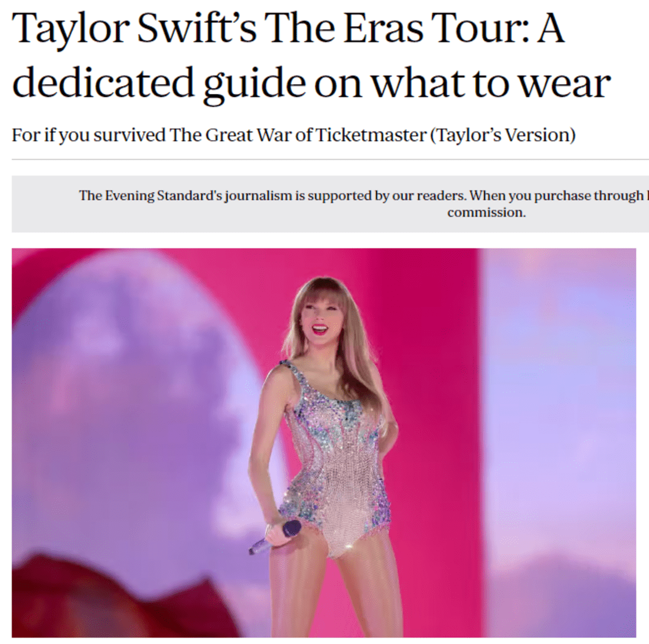Viewport: 649px width, 644px height.
Task: Click the bright pink backdrop behind the performer
Action: [431, 372]
